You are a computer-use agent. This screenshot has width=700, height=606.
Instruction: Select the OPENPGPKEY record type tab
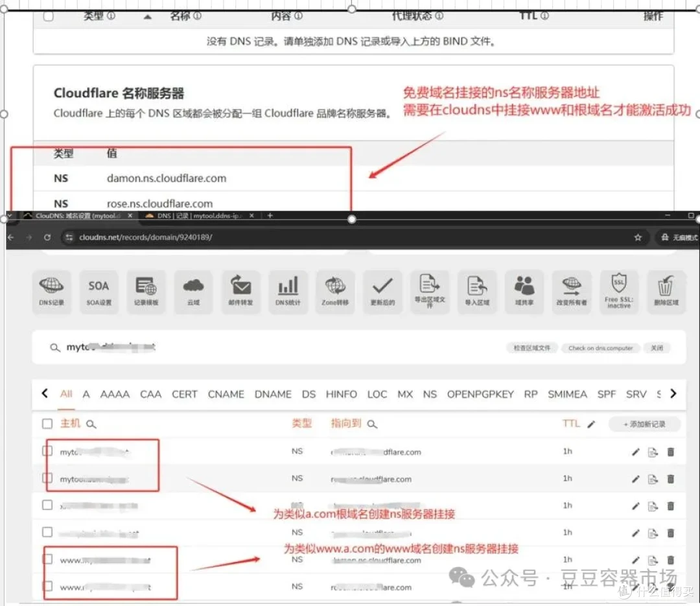tap(480, 394)
